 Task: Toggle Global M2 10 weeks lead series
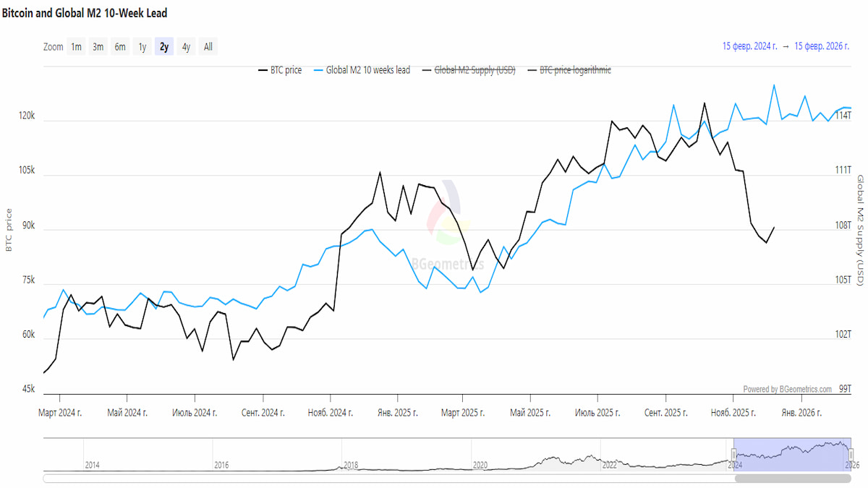(x=367, y=70)
